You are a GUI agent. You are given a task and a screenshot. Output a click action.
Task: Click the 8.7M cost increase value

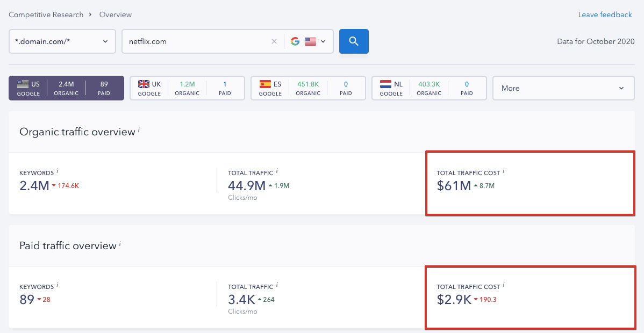tap(486, 186)
